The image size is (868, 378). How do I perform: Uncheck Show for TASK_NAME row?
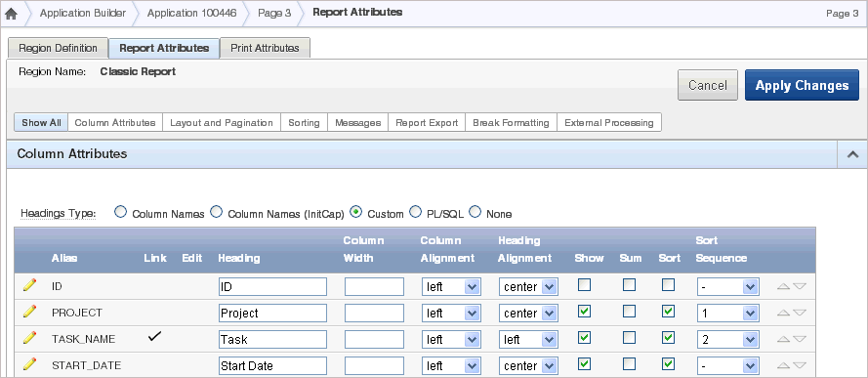point(584,337)
